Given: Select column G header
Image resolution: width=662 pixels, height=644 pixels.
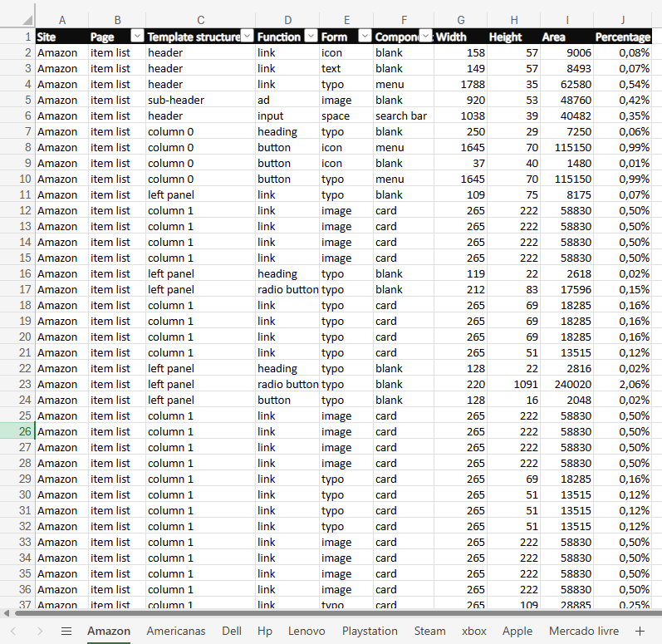Looking at the screenshot, I should pyautogui.click(x=461, y=20).
